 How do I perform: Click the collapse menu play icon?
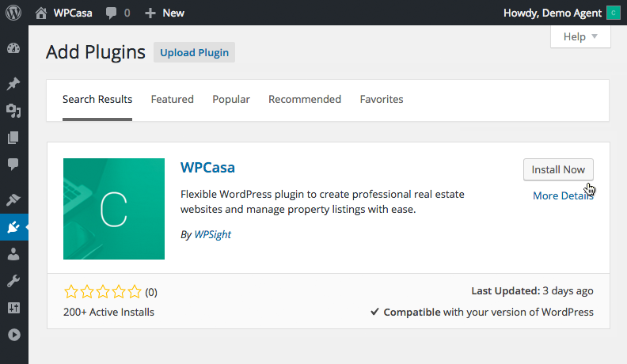pos(14,335)
